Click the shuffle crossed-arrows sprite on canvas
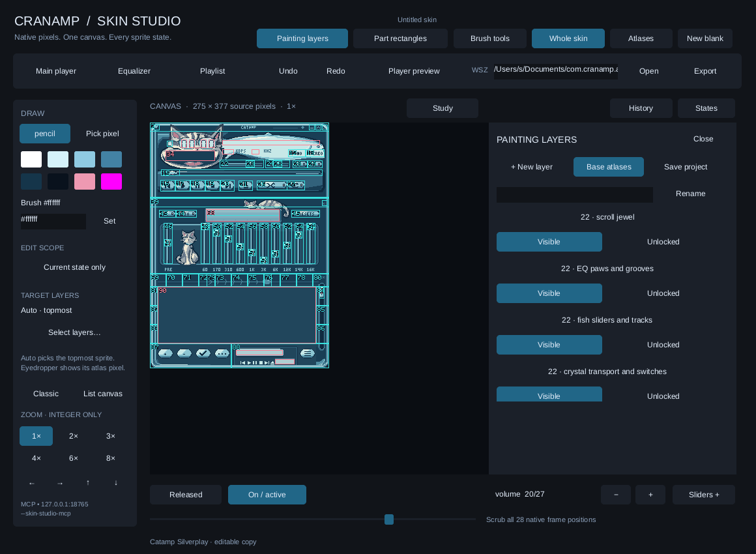 pyautogui.click(x=272, y=186)
